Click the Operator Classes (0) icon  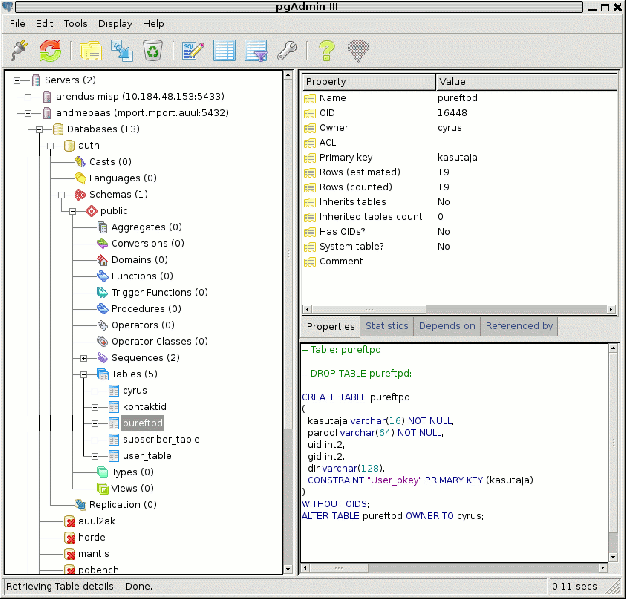[x=103, y=341]
